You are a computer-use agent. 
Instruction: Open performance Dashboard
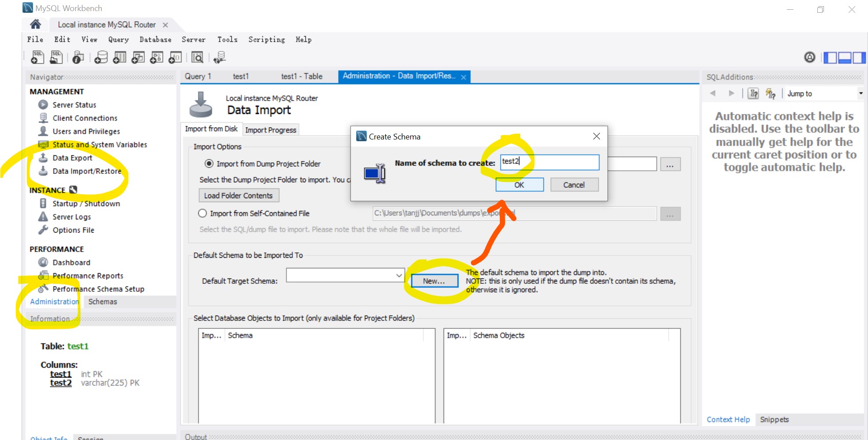(x=71, y=262)
